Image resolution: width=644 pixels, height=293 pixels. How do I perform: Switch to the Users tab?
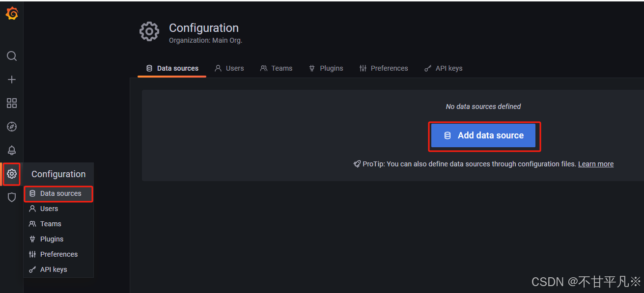click(229, 68)
